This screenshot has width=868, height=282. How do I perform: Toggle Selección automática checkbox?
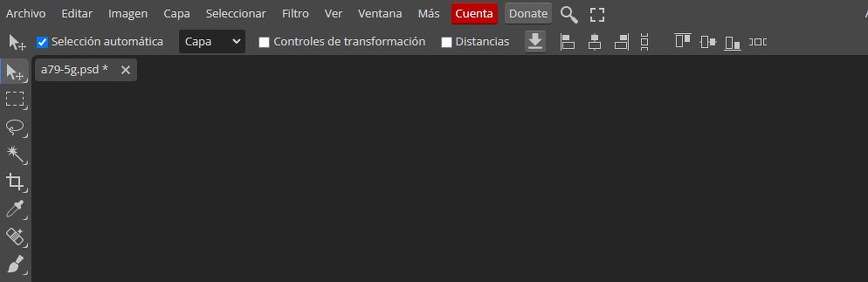click(42, 42)
